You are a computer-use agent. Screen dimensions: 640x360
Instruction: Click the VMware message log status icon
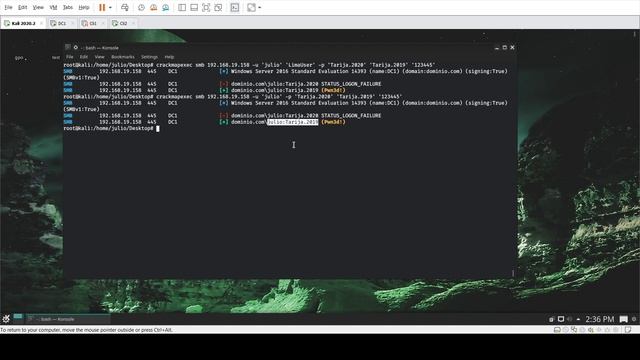pos(628,330)
